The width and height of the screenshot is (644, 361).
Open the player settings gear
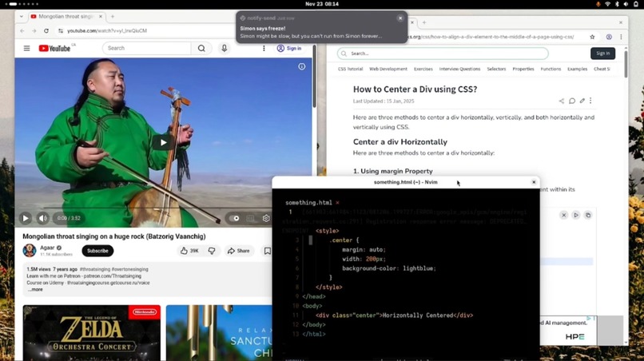pyautogui.click(x=266, y=218)
